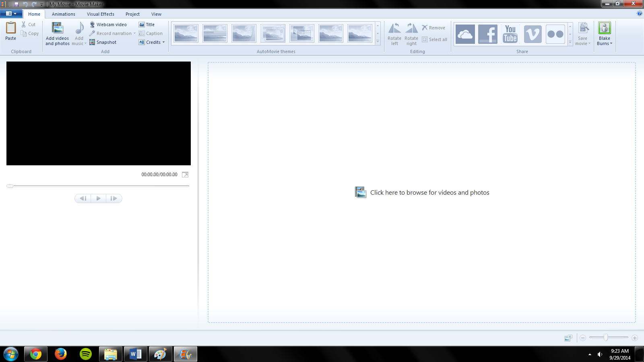Share the movie to YouTube

coord(510,33)
